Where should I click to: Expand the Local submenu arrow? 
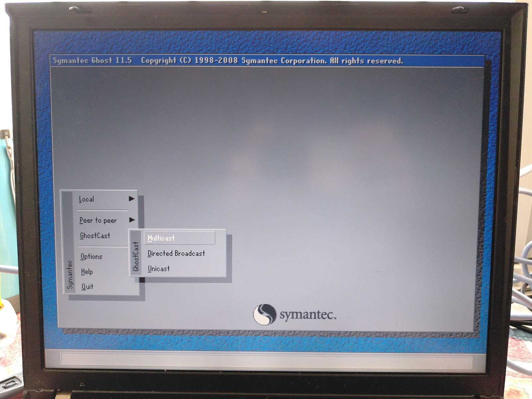132,199
